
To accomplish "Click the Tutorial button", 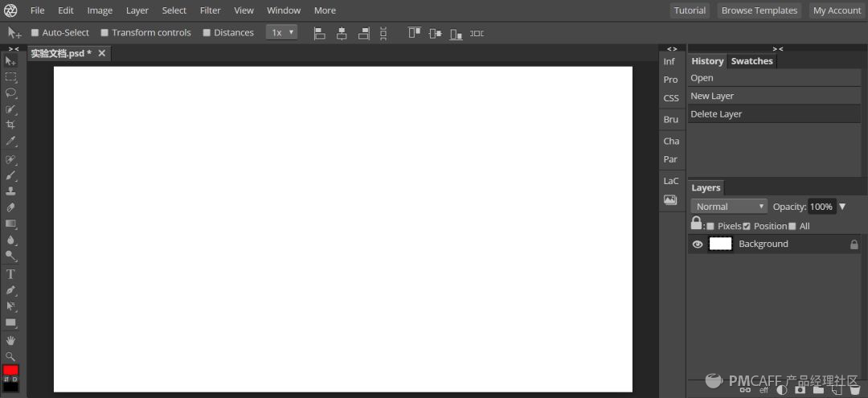I will (690, 10).
